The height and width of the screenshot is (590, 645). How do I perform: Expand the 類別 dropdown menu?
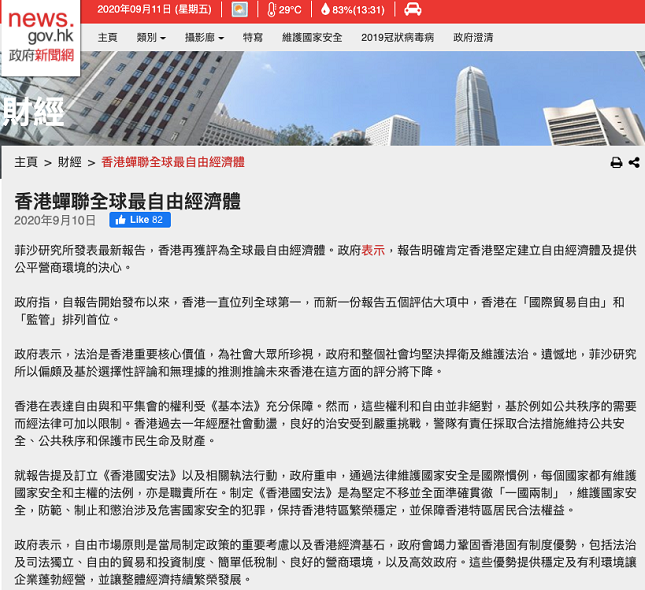(151, 37)
